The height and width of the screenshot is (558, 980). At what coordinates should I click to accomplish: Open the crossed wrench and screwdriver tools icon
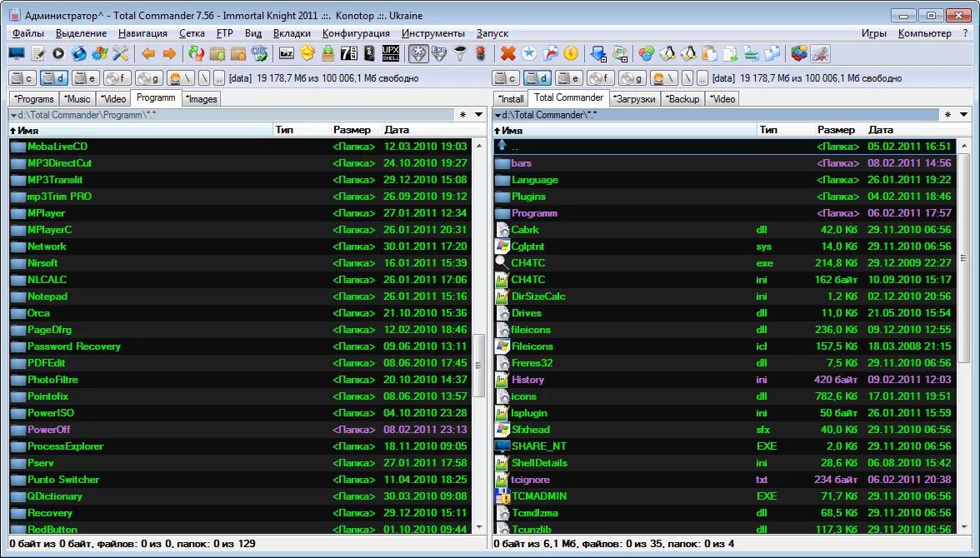coord(120,54)
